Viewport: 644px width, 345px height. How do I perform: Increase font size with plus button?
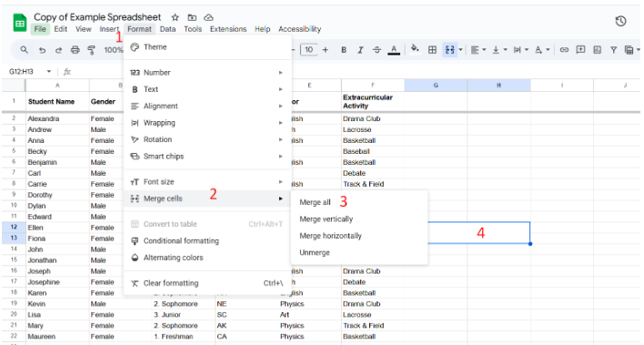click(326, 50)
